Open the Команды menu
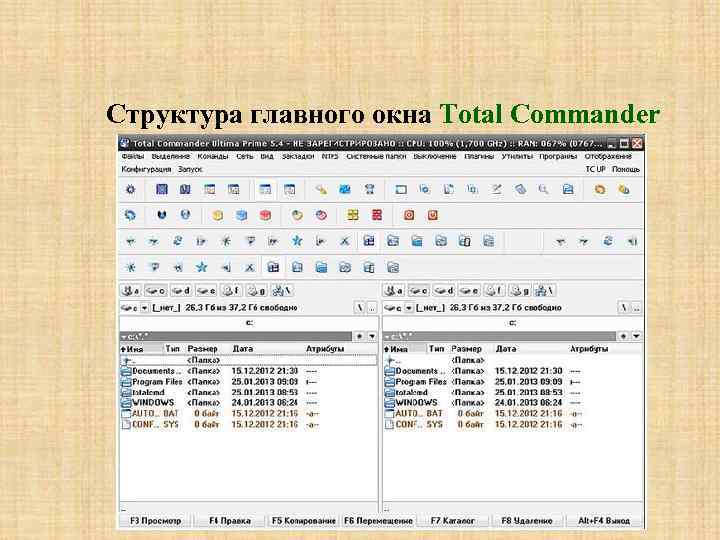This screenshot has height=540, width=720. [x=213, y=156]
